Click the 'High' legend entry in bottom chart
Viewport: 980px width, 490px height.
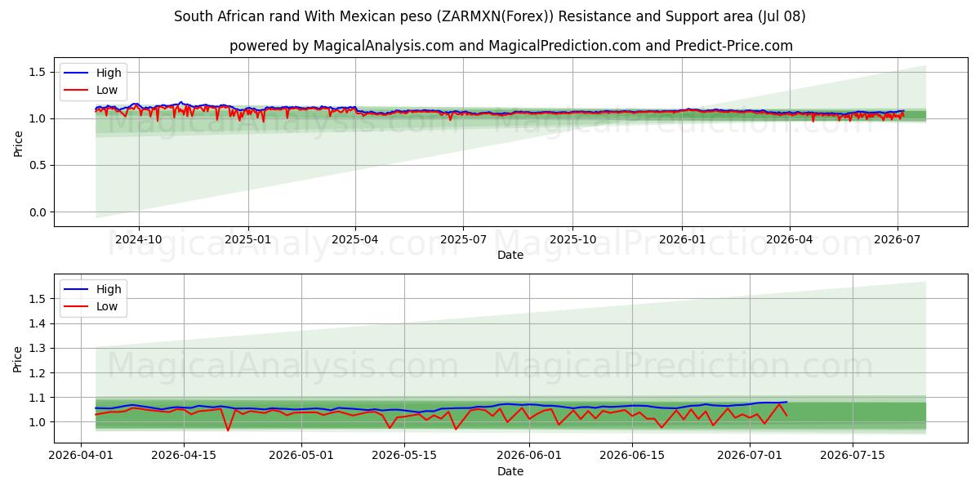point(92,289)
